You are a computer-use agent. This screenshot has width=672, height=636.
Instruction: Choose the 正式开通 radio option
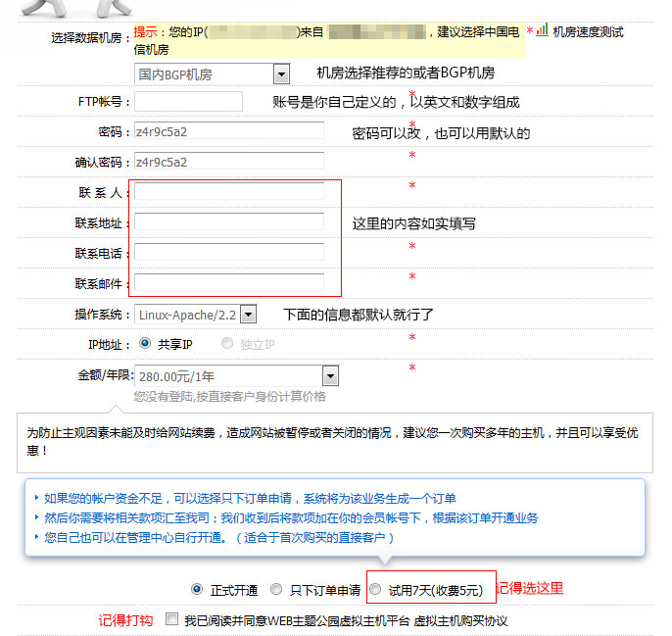tap(197, 590)
